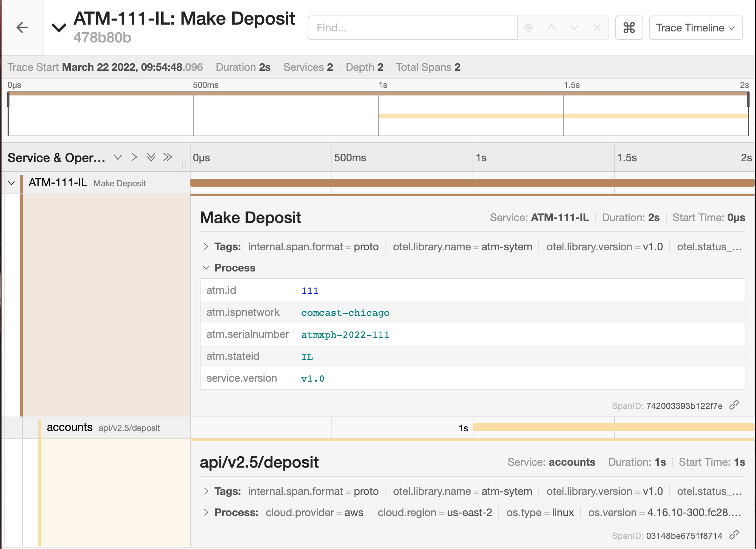Click the back arrow icon

click(22, 28)
